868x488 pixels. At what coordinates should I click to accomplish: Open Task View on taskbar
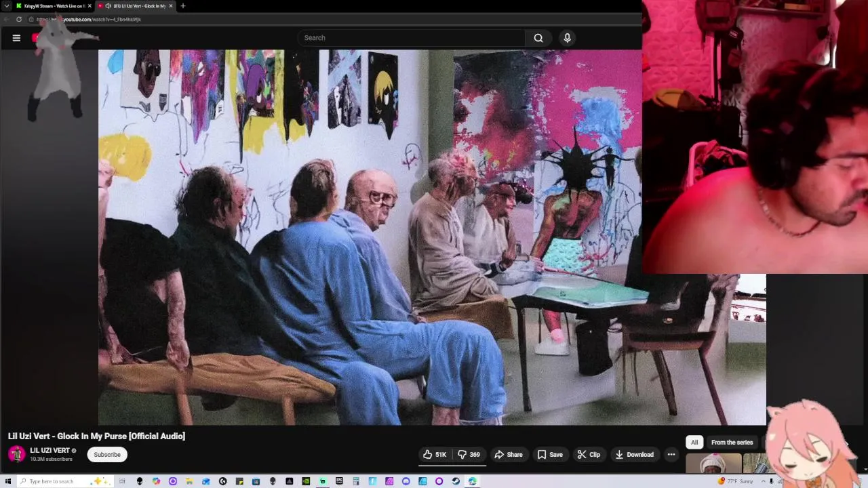122,481
